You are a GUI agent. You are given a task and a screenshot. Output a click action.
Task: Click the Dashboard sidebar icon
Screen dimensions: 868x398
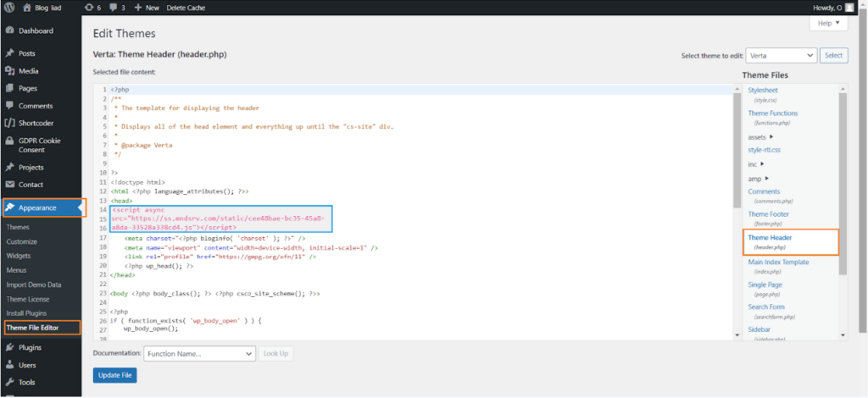(x=9, y=31)
